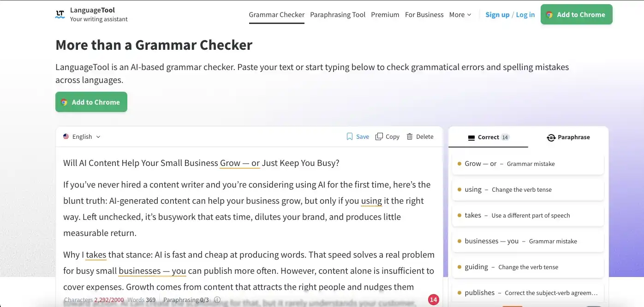
Task: Open the 'using' change verb tense suggestion
Action: 528,189
